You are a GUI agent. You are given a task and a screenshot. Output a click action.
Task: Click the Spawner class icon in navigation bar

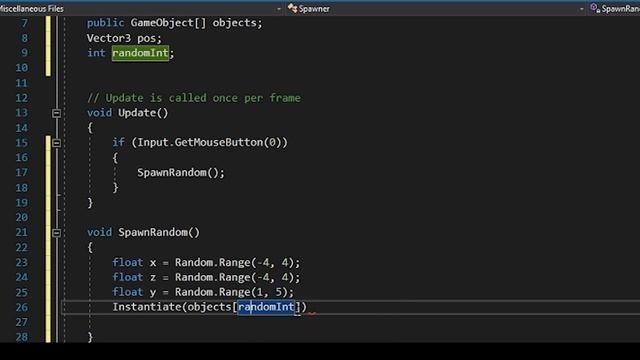coord(292,8)
